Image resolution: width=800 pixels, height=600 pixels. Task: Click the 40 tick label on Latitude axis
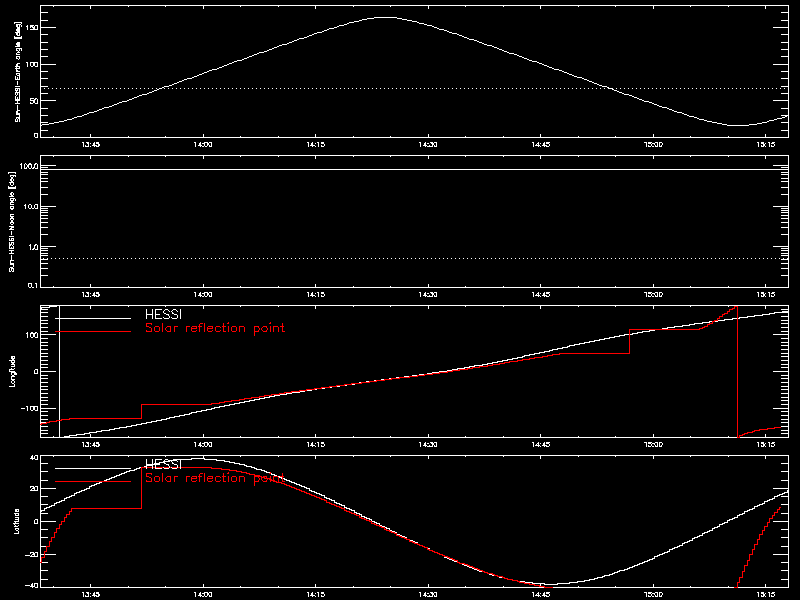pyautogui.click(x=34, y=458)
